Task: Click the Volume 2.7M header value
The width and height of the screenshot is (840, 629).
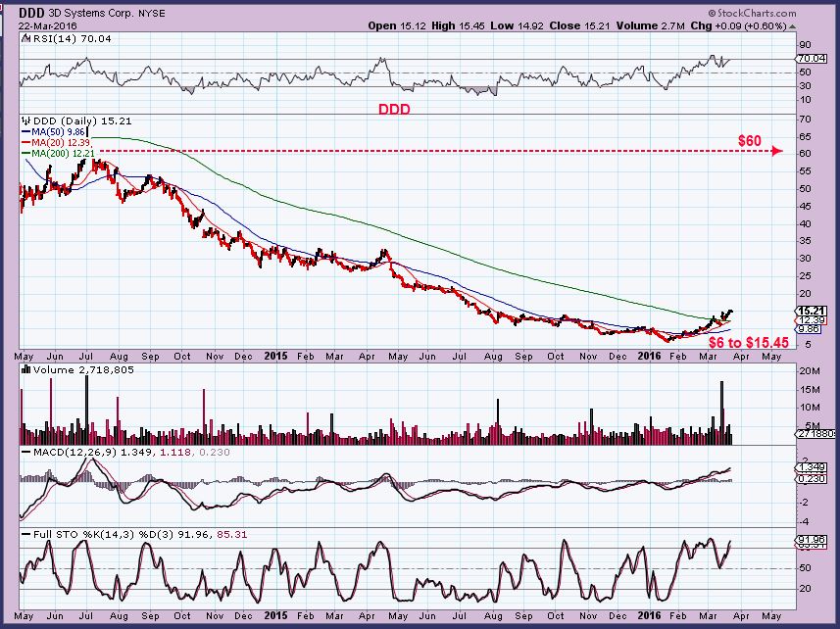Action: pos(651,25)
